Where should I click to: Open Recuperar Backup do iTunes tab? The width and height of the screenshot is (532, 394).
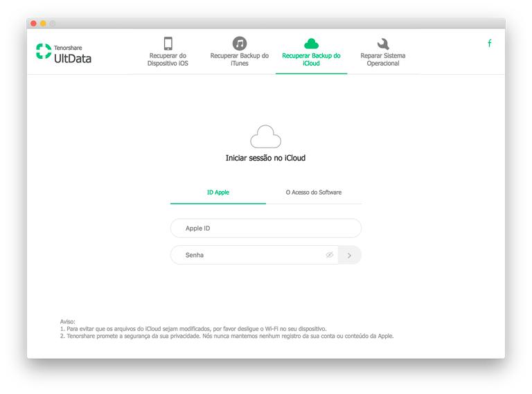coord(240,53)
